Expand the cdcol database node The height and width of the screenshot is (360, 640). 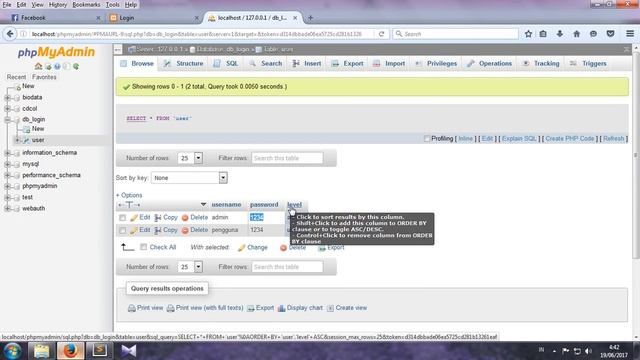(7, 109)
